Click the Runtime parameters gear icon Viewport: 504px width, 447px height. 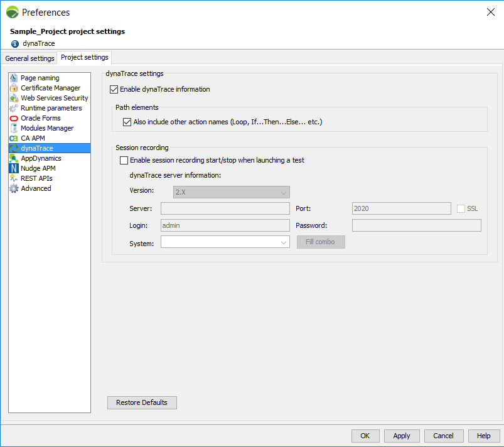coord(14,108)
